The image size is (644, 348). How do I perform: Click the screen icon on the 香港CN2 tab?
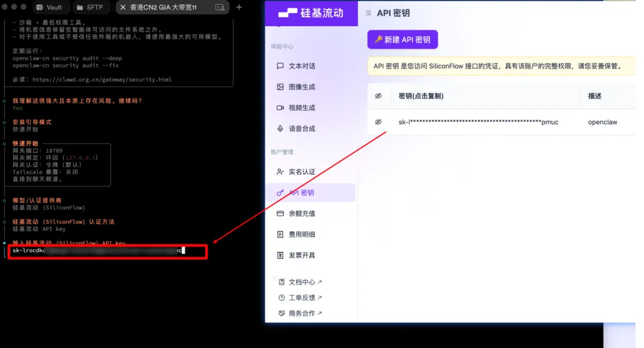tap(219, 7)
